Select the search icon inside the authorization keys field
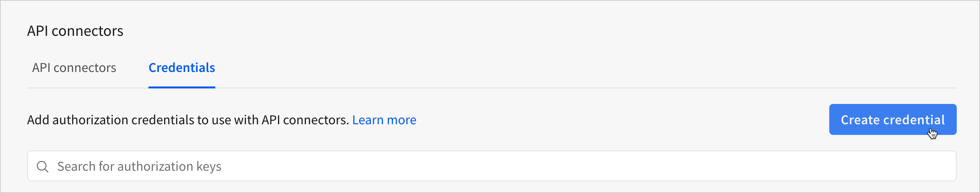This screenshot has height=193, width=980. pos(43,166)
